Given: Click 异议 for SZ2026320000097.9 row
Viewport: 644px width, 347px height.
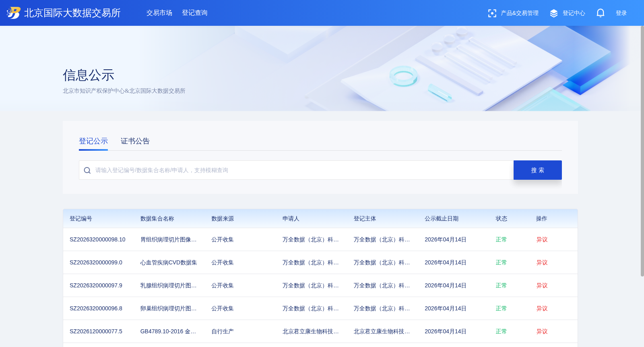Looking at the screenshot, I should 542,285.
